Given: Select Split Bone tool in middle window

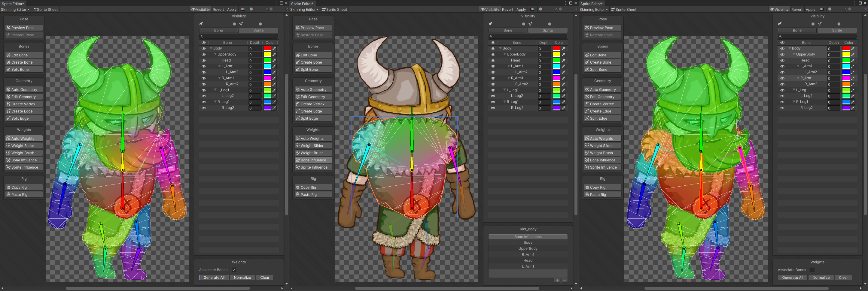Looking at the screenshot, I should point(313,70).
